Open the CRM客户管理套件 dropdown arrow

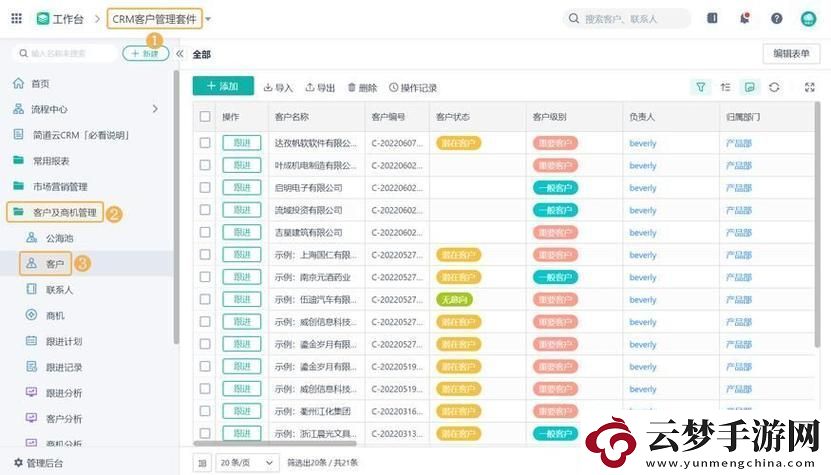pyautogui.click(x=208, y=19)
